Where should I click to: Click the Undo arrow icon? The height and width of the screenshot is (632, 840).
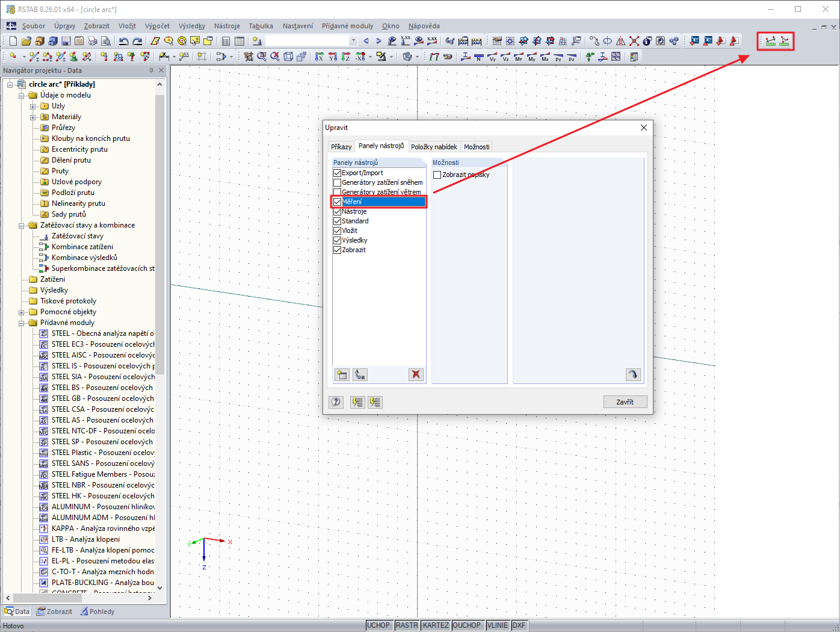124,41
